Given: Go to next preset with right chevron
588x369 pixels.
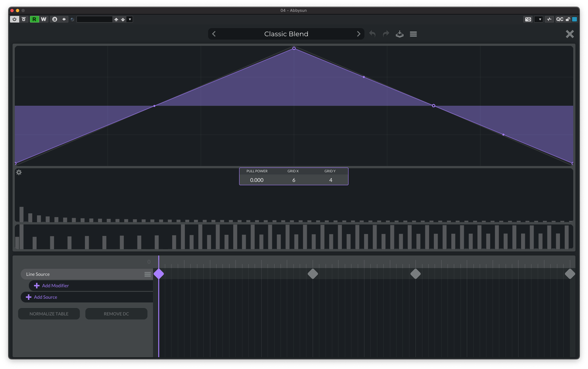Looking at the screenshot, I should (359, 34).
